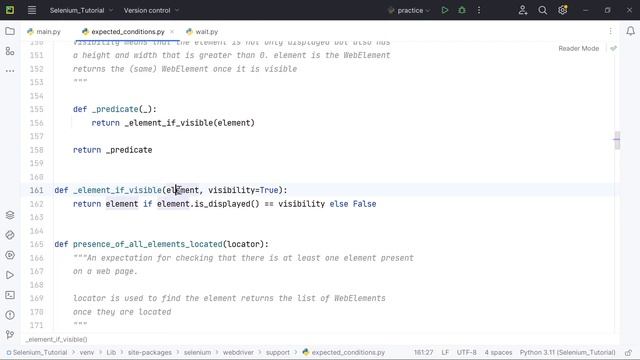Open Python Packages layers icon
This screenshot has height=360, width=640.
click(x=10, y=215)
